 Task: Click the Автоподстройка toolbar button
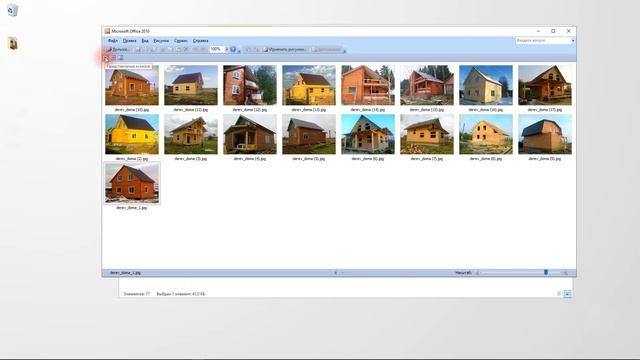click(327, 49)
